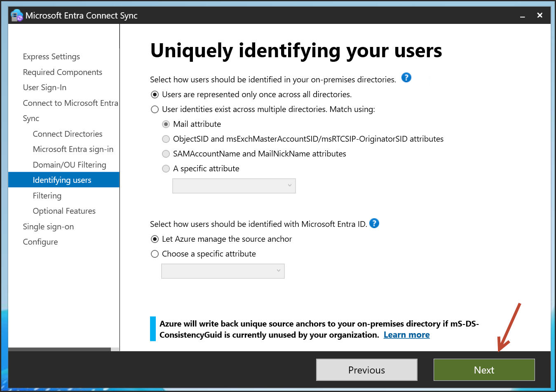Select ObjectSID and msExchMasterAccountSID option
The image size is (556, 392).
pyautogui.click(x=166, y=139)
